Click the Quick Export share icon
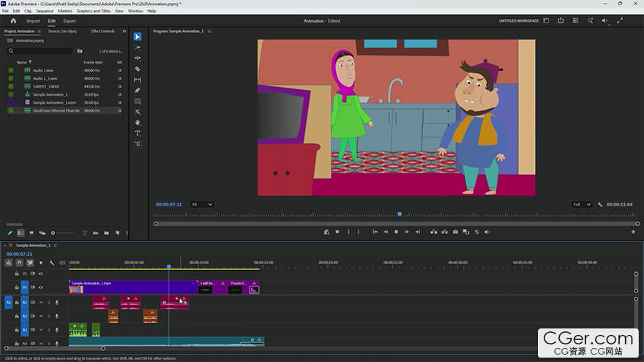 pyautogui.click(x=561, y=20)
